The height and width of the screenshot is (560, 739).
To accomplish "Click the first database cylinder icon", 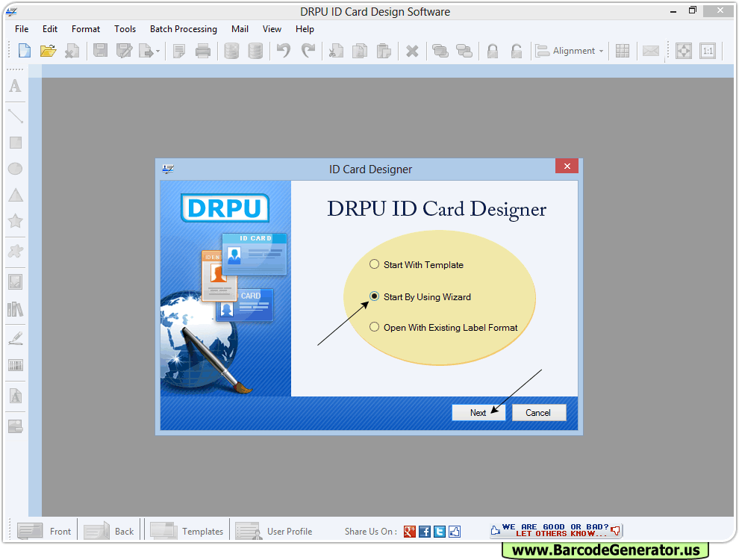I will click(231, 51).
